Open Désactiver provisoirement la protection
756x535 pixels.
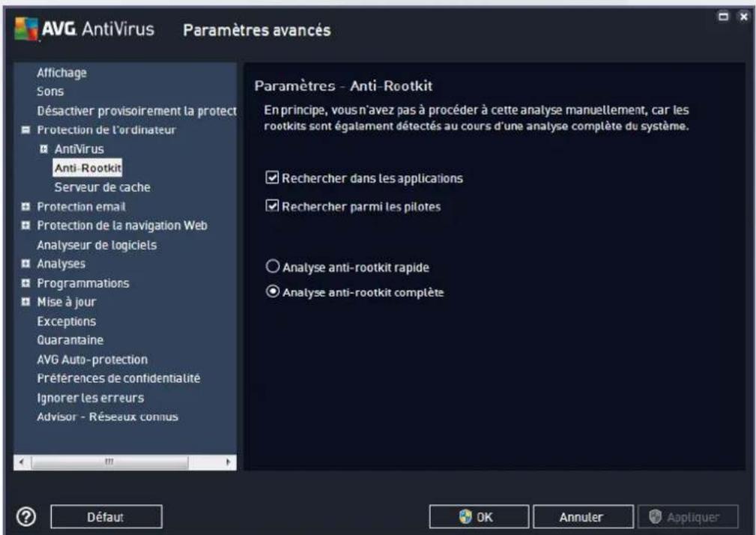coord(136,111)
